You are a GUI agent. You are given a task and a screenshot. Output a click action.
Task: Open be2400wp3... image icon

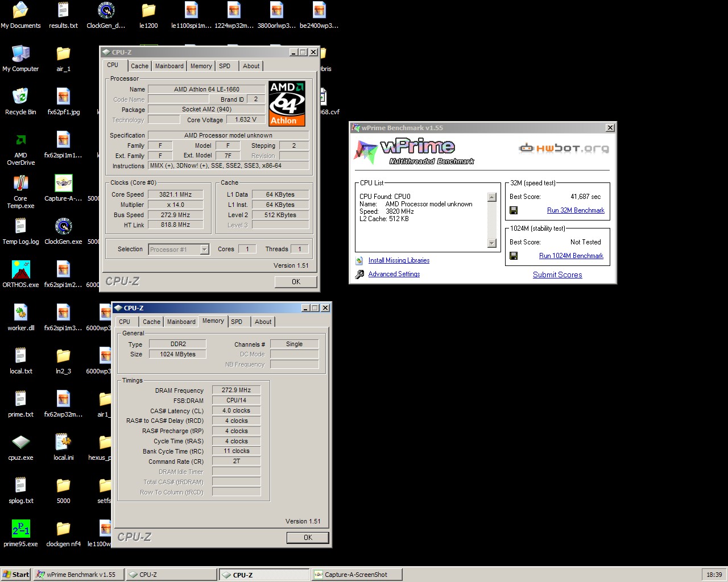(x=319, y=15)
